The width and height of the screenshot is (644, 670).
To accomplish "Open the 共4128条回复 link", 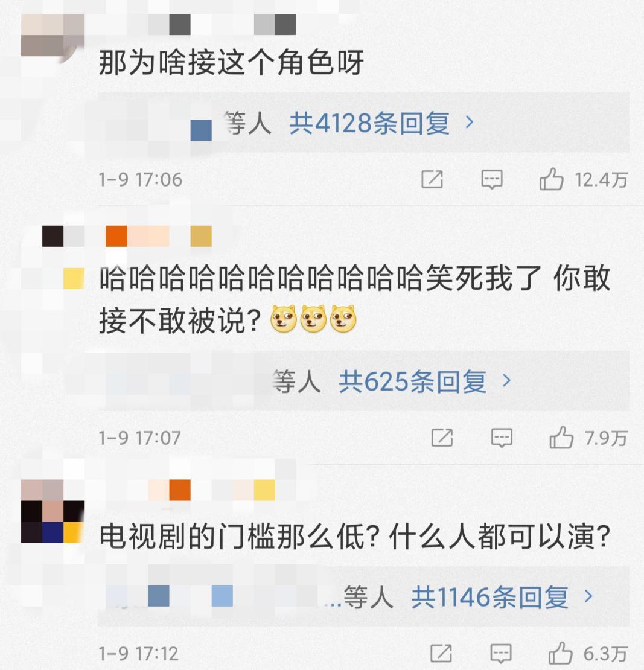I will click(369, 124).
